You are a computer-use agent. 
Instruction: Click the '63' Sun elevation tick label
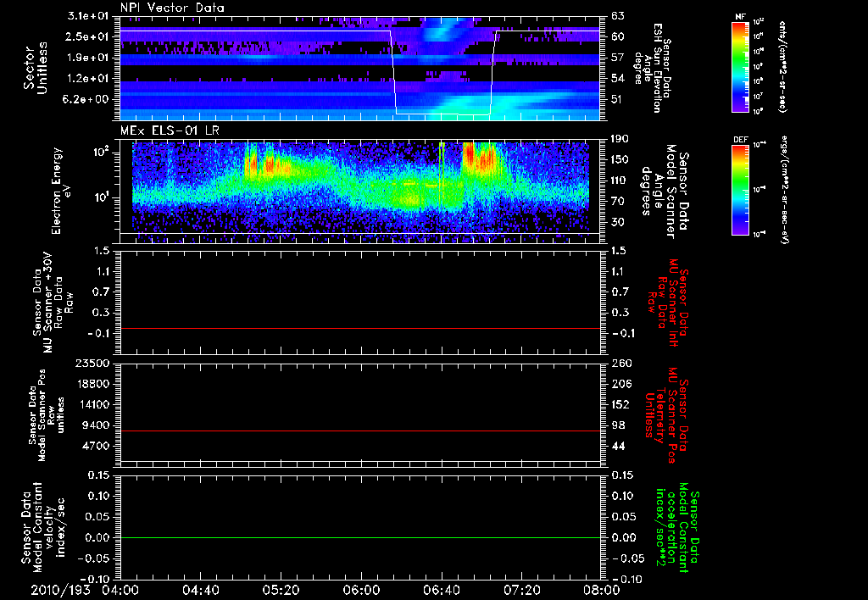point(618,16)
